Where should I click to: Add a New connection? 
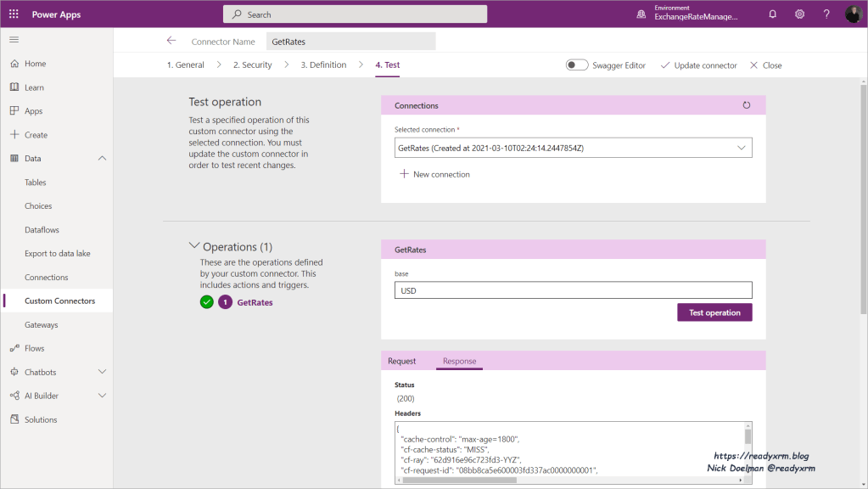pyautogui.click(x=434, y=174)
